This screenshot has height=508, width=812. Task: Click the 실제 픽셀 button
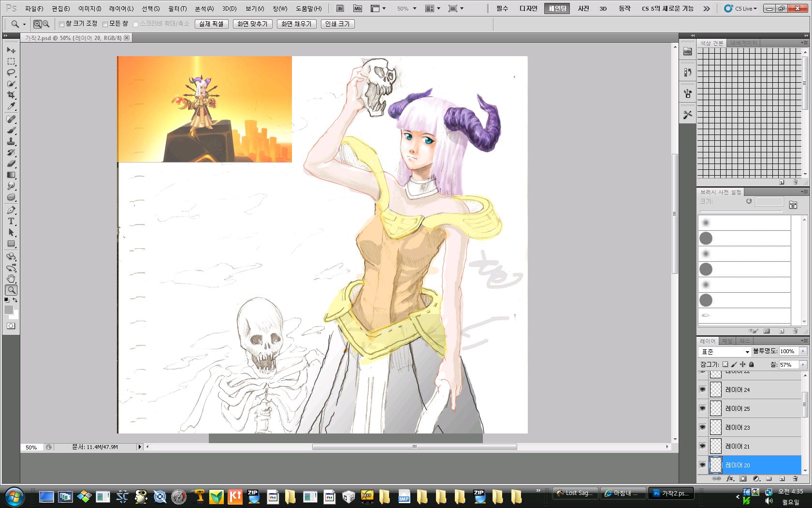tap(212, 24)
